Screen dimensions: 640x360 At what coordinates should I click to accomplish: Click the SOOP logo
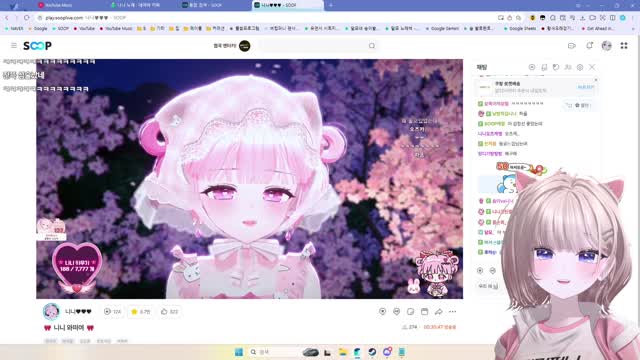click(37, 46)
